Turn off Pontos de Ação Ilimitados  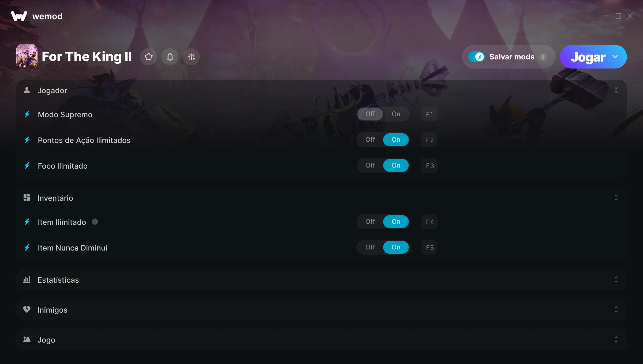point(370,140)
